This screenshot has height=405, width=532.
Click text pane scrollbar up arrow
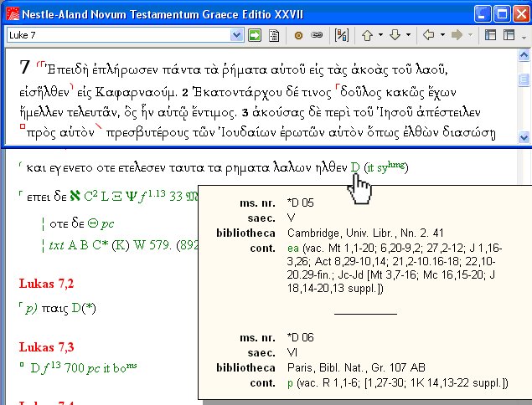point(524,55)
